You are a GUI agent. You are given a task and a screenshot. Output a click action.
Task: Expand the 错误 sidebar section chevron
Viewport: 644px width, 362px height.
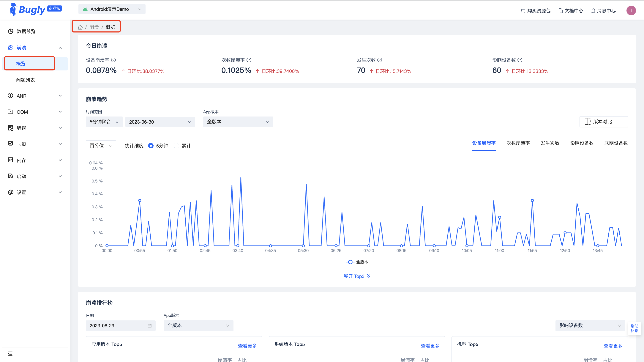coord(60,128)
